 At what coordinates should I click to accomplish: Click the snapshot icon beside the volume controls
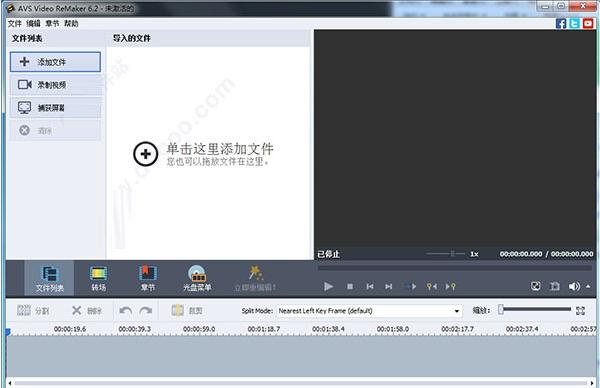coord(536,286)
